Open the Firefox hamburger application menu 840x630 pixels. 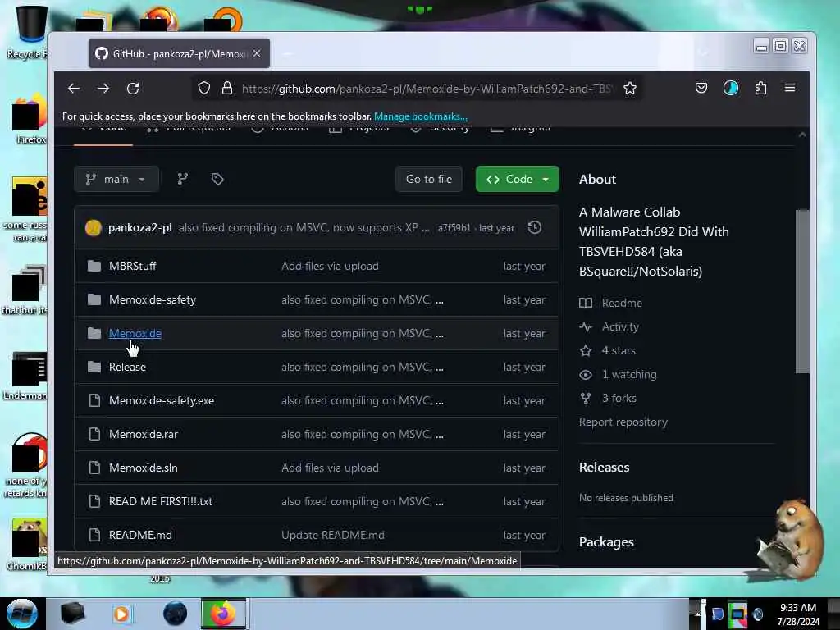[x=790, y=87]
